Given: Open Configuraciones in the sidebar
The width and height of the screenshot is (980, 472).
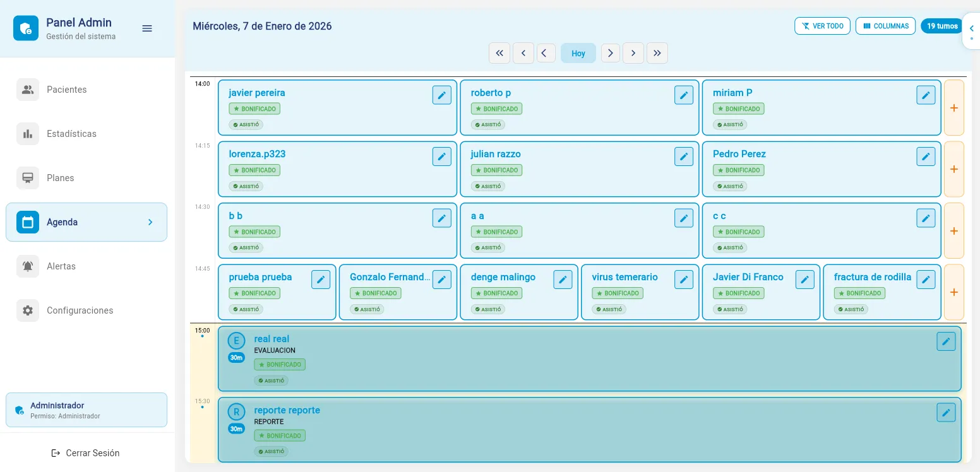Looking at the screenshot, I should (87, 310).
